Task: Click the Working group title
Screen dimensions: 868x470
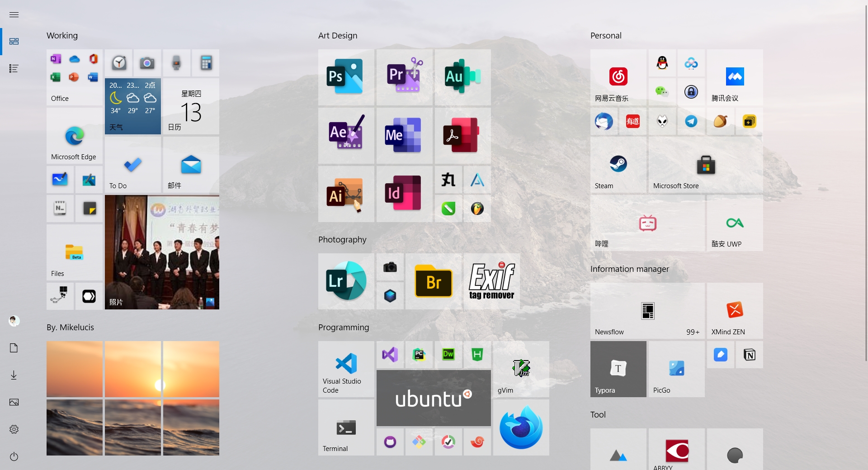Action: [62, 35]
